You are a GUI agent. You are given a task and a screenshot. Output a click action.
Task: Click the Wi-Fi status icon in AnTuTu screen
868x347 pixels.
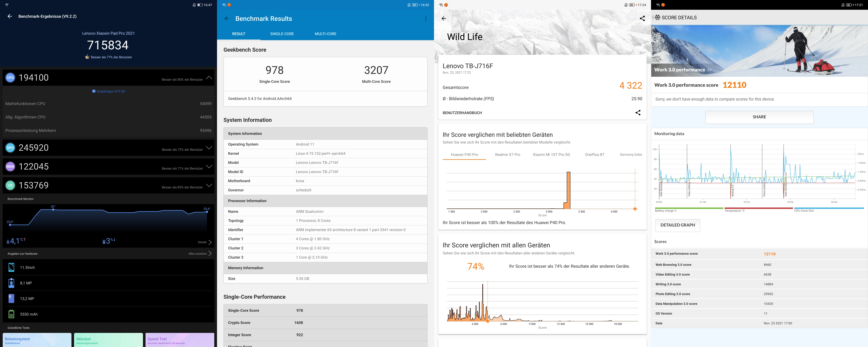[x=7, y=5]
